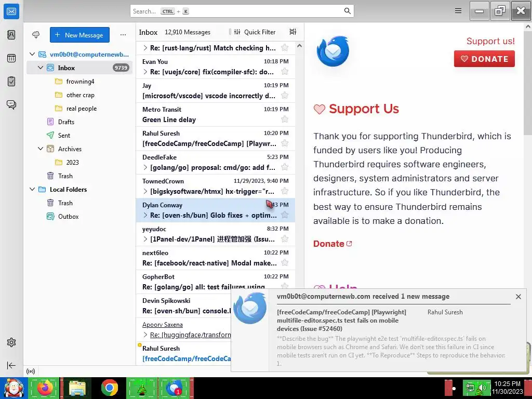This screenshot has width=532, height=399.
Task: Expand the huggingface/transformers thread
Action: 145,335
